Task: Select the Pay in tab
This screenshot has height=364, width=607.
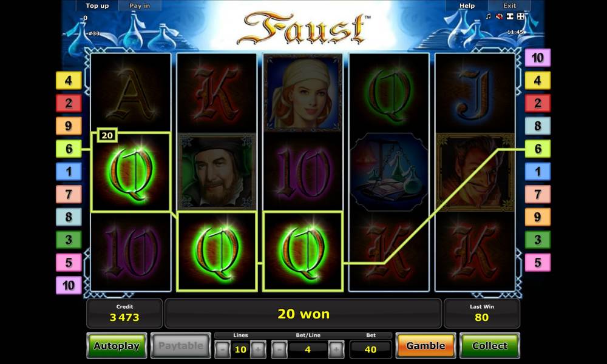Action: (140, 6)
